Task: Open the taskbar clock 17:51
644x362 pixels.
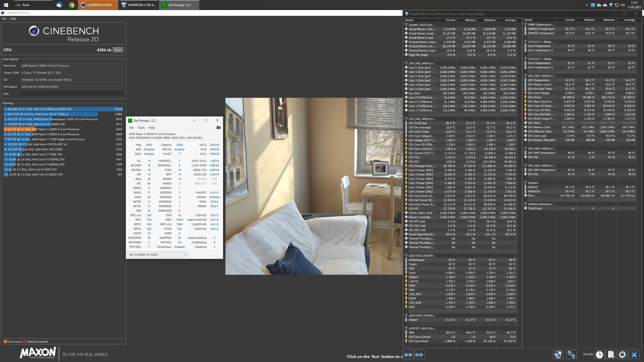Action: click(634, 5)
